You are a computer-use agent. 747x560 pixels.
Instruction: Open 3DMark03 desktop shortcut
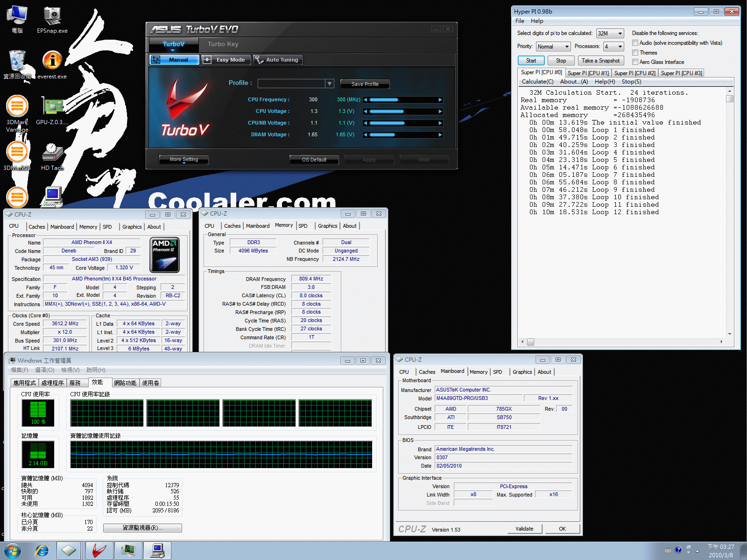[x=17, y=156]
